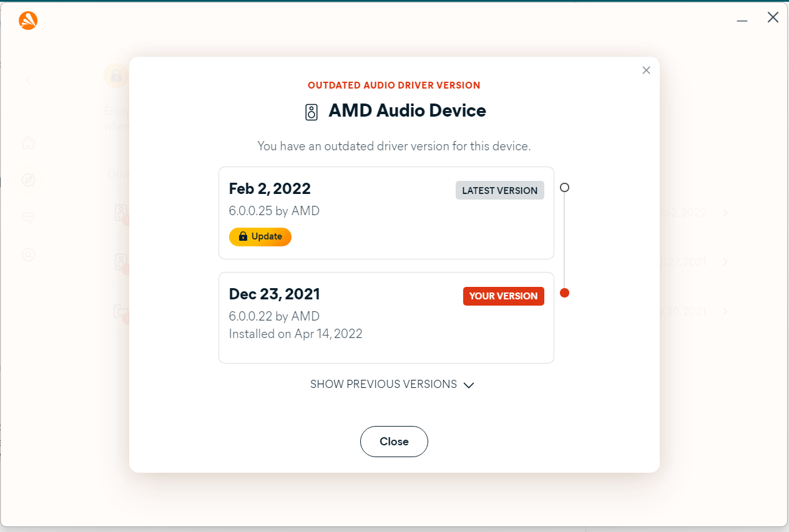Click the speaker device icon in the '27, 2021' row

(x=121, y=263)
